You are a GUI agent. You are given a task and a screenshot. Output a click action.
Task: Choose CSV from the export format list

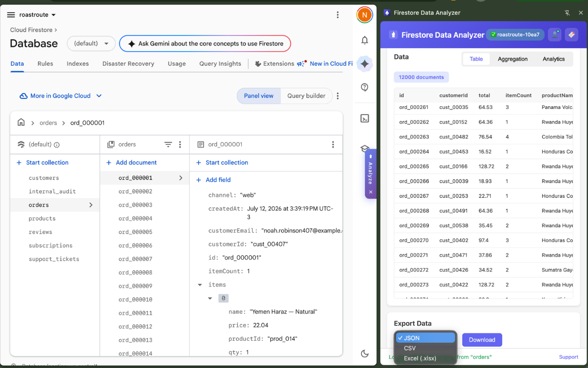426,348
